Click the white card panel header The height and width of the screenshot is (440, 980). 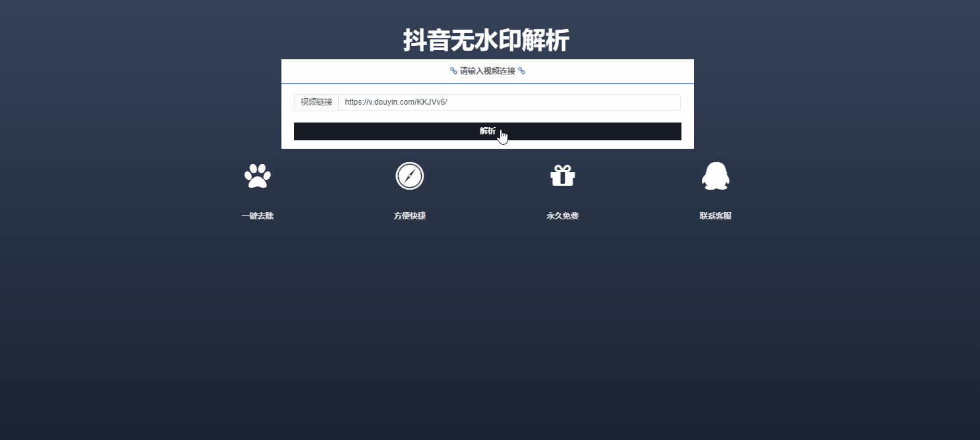click(x=487, y=70)
